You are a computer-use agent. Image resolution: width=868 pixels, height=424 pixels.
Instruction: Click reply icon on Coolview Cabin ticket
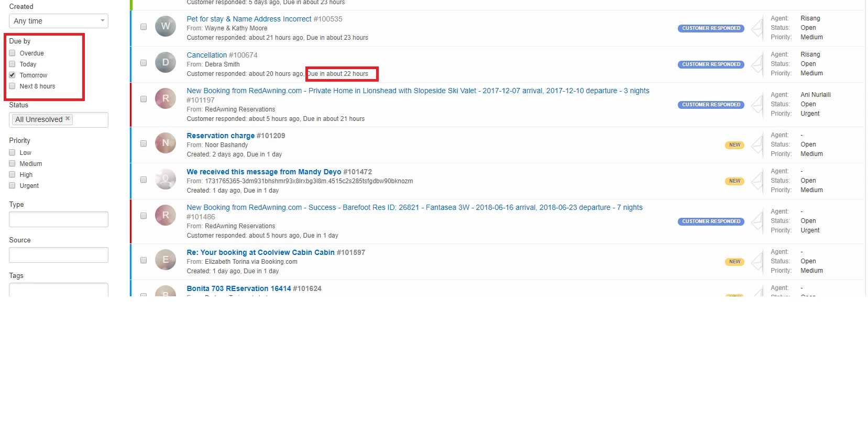tap(757, 261)
